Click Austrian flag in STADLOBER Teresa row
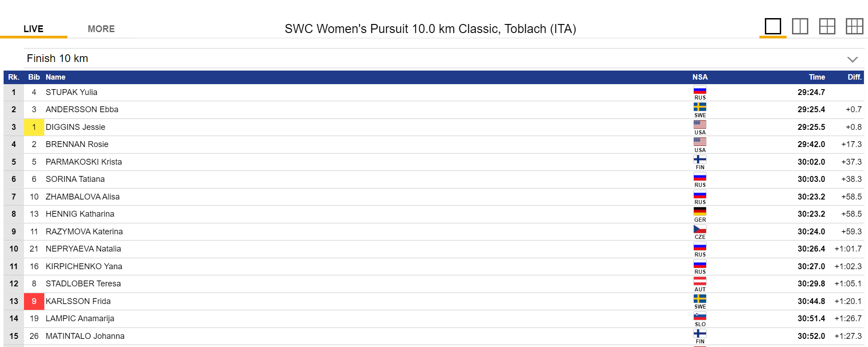 [700, 281]
